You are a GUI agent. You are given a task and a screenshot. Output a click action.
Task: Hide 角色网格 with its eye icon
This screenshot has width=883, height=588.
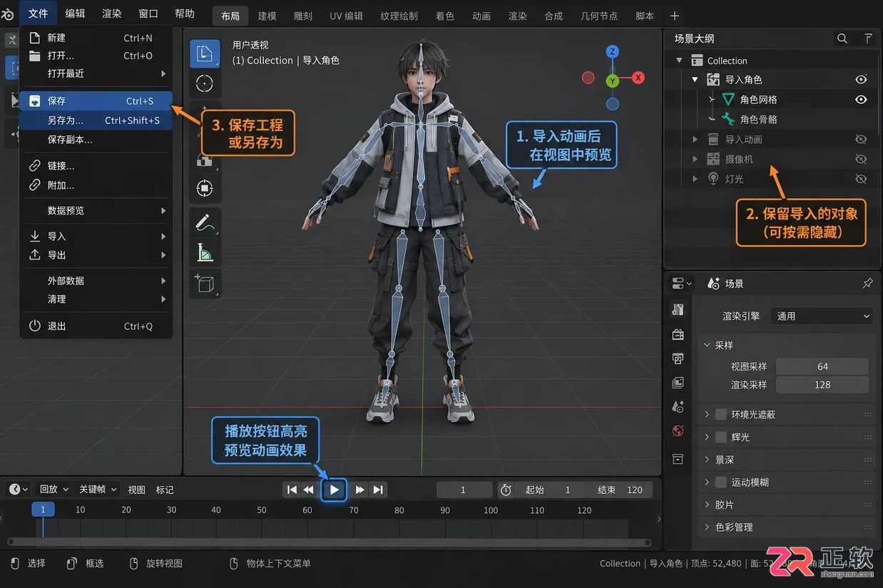[861, 100]
